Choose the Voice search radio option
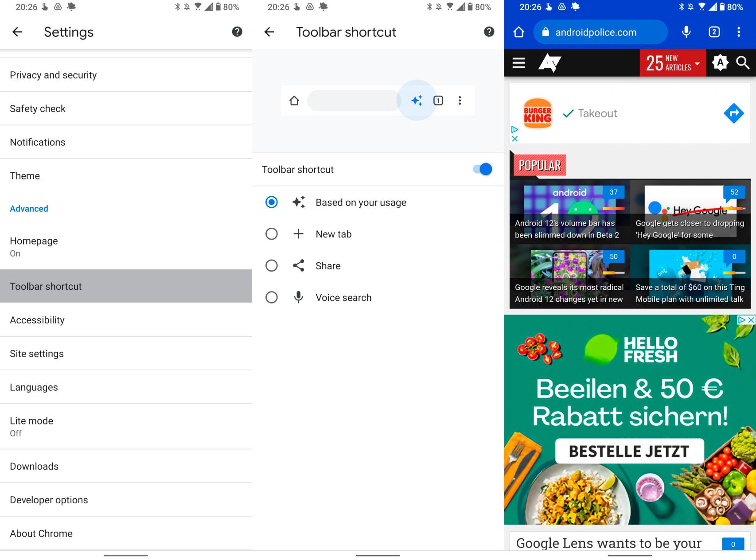Image resolution: width=756 pixels, height=560 pixels. (x=272, y=297)
